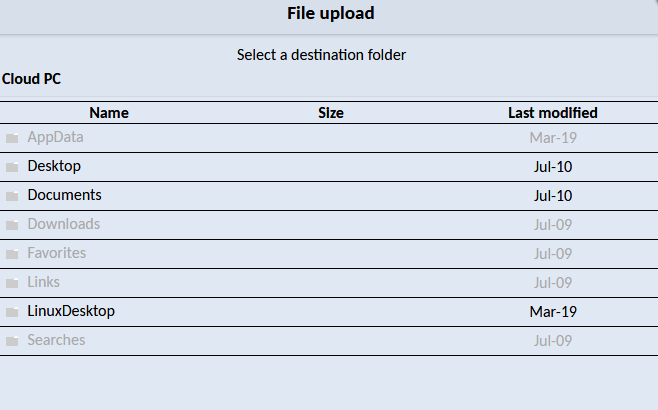
Task: Click the folder icon beside Links
Action: pos(12,283)
